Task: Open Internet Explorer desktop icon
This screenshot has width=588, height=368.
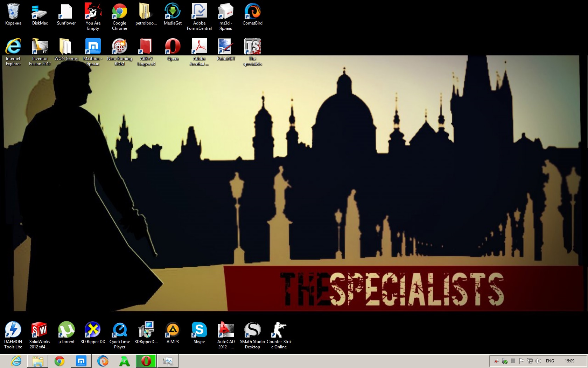Action: pos(13,52)
